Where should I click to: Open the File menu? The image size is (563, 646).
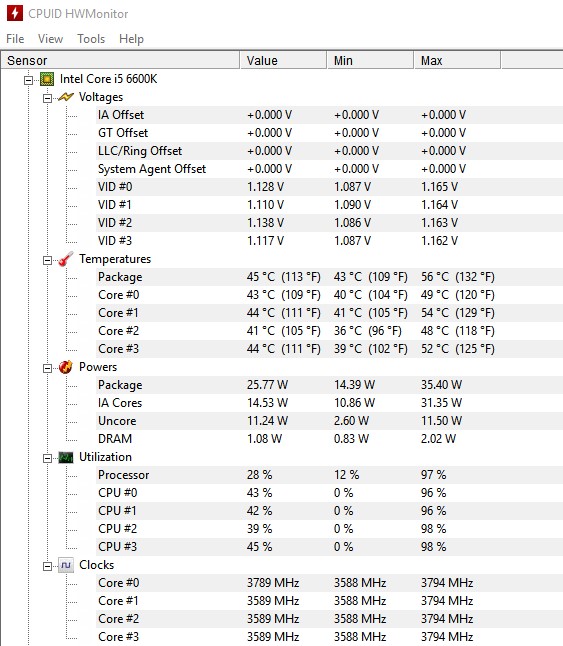(x=15, y=39)
